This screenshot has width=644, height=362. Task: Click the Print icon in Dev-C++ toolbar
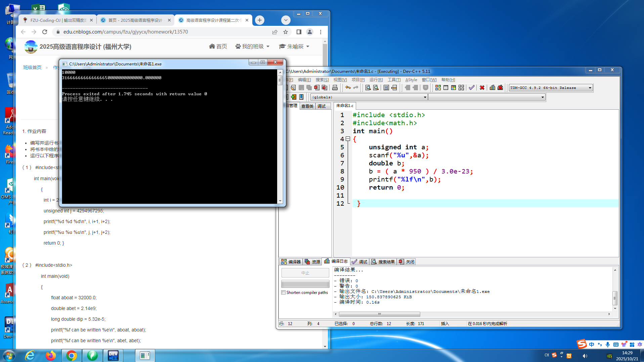(335, 88)
